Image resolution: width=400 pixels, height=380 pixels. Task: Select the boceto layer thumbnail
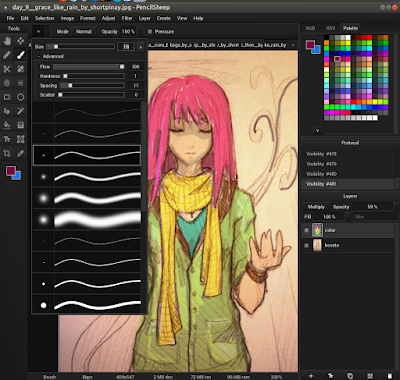click(x=317, y=245)
